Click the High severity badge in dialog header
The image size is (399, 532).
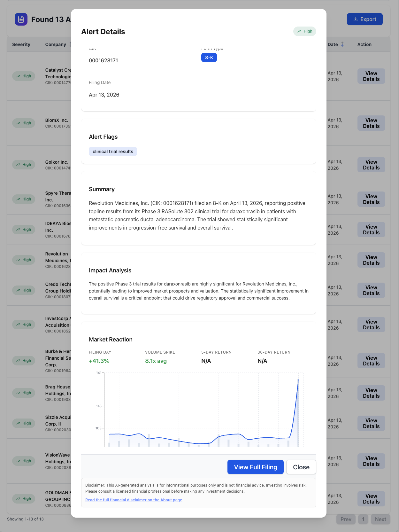click(x=305, y=31)
